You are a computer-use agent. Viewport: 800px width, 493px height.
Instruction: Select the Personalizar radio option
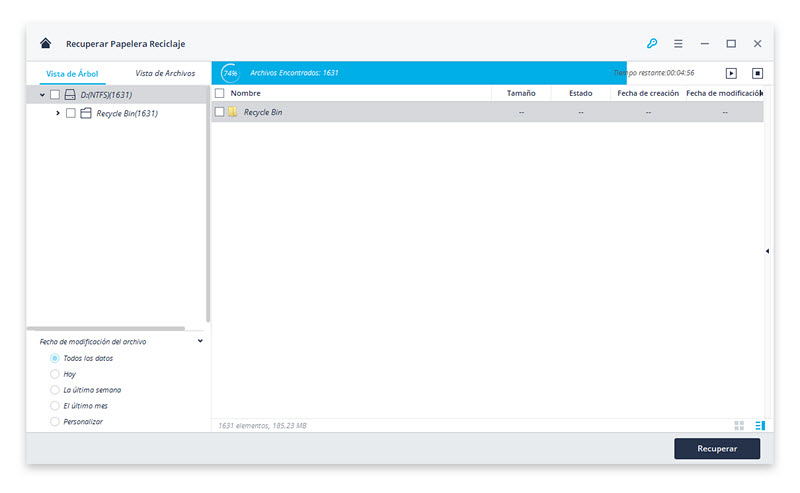pyautogui.click(x=55, y=422)
